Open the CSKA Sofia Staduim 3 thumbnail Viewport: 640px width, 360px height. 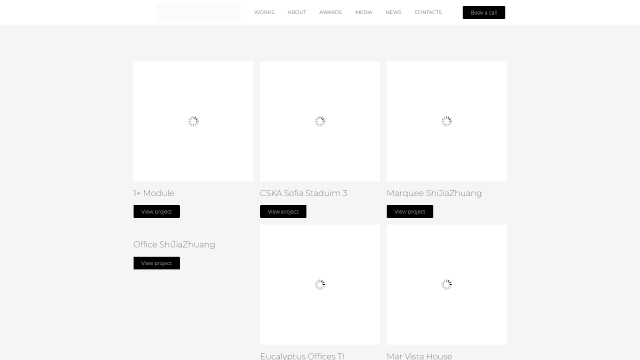click(x=320, y=121)
